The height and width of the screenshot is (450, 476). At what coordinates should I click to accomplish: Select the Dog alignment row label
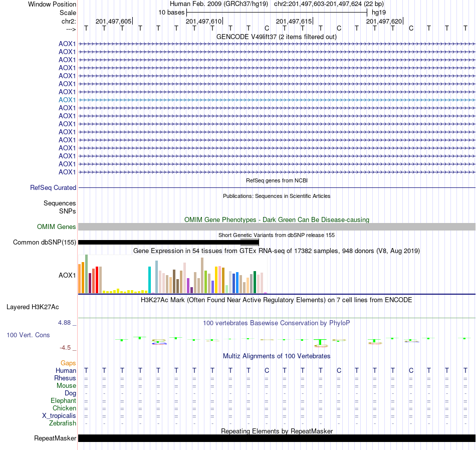click(x=70, y=393)
